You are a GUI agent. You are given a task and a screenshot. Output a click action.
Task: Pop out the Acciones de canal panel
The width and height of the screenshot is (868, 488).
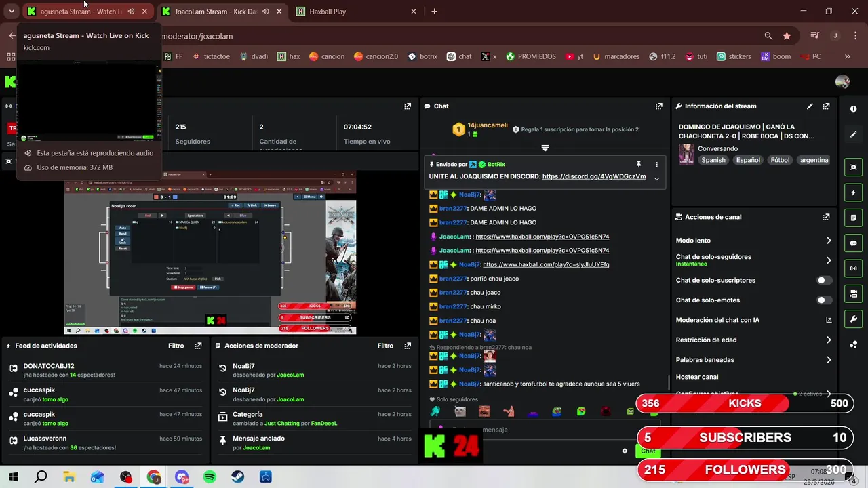click(x=826, y=217)
